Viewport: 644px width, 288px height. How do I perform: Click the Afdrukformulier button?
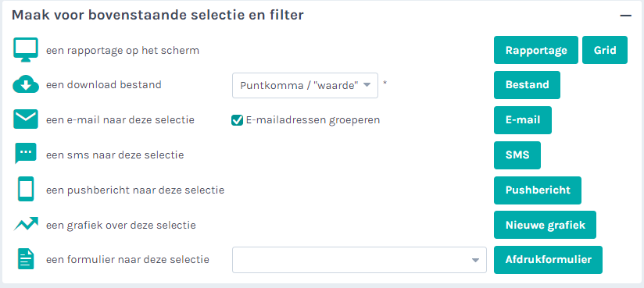pos(549,260)
